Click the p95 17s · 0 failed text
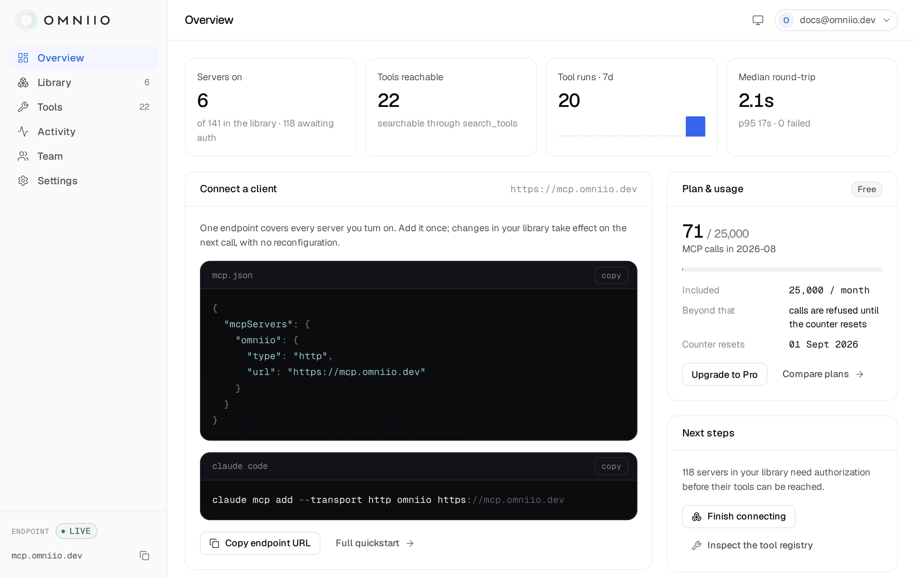The width and height of the screenshot is (924, 578). point(774,123)
